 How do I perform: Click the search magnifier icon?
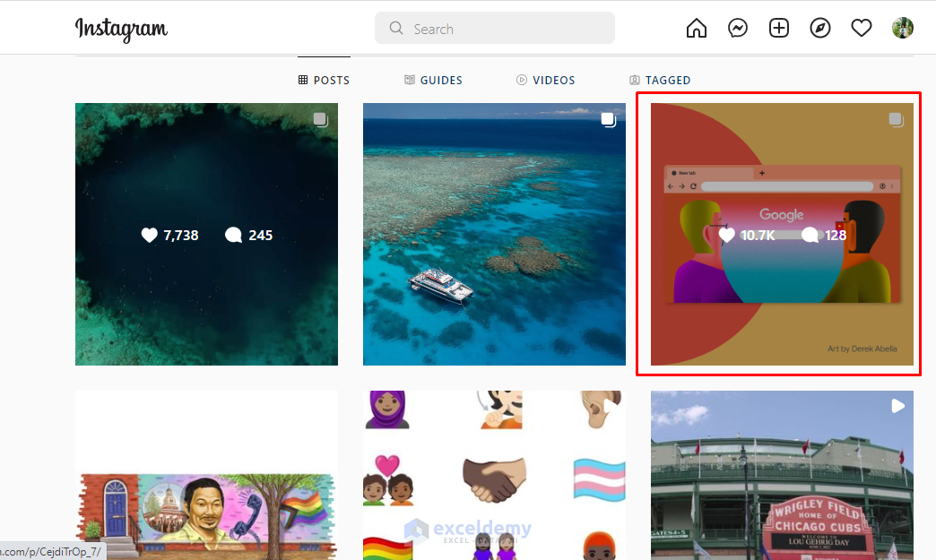click(395, 28)
